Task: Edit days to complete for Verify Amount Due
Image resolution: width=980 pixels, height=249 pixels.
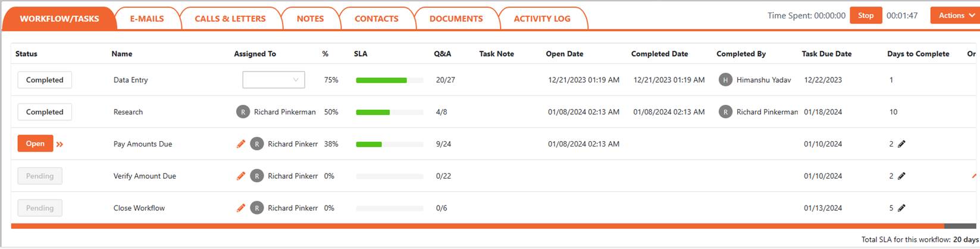Action: pyautogui.click(x=901, y=176)
